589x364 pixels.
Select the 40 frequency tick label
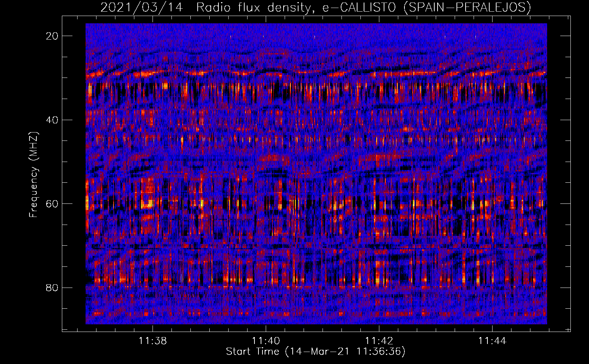pos(52,120)
